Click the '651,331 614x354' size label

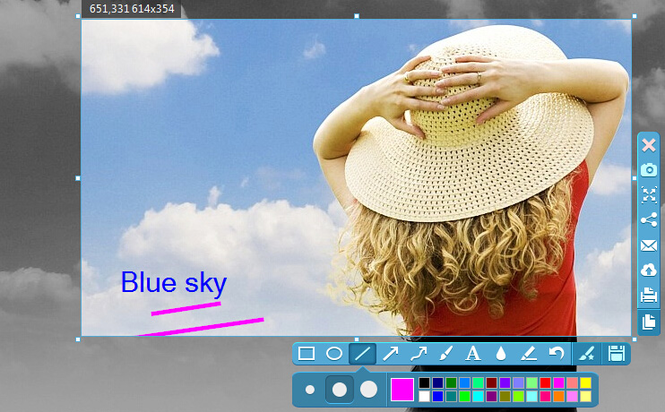[131, 9]
